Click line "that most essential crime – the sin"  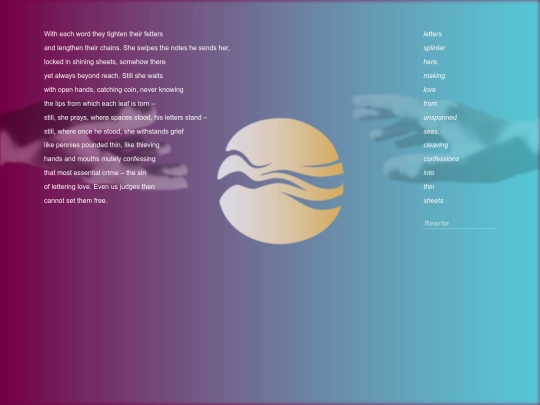point(95,173)
